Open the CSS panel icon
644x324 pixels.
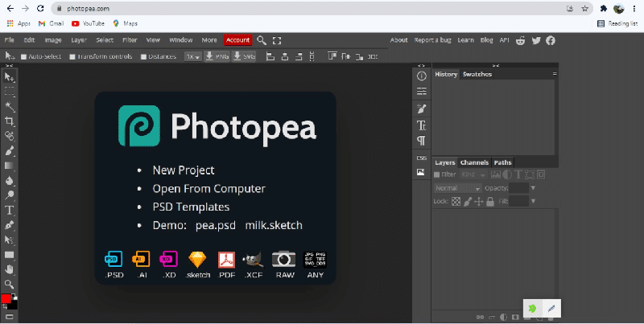point(421,158)
